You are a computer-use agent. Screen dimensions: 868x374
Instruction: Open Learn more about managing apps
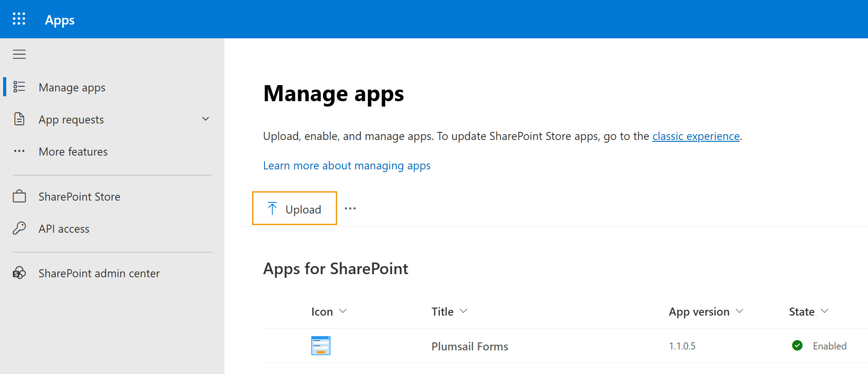click(x=346, y=165)
